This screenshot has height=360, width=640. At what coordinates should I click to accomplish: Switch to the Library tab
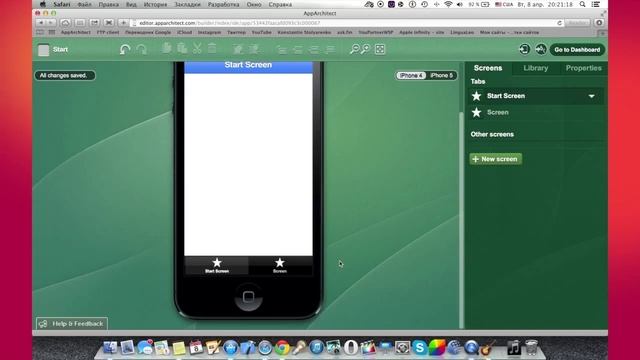[536, 68]
